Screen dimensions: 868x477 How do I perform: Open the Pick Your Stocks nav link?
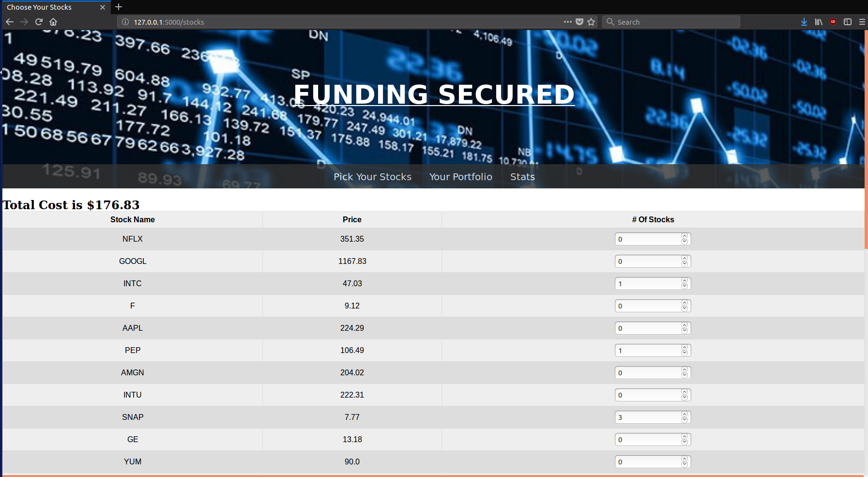(x=372, y=177)
